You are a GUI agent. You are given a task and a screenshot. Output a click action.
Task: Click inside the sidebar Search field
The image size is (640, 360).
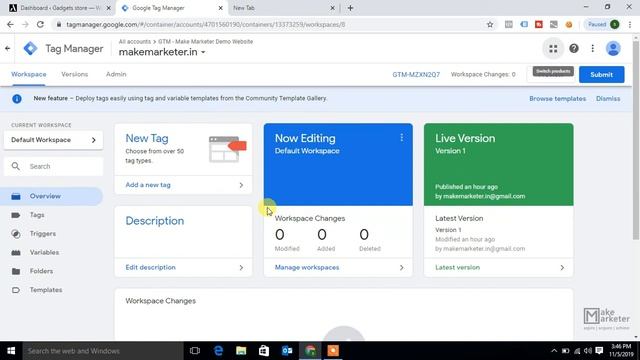pyautogui.click(x=53, y=167)
